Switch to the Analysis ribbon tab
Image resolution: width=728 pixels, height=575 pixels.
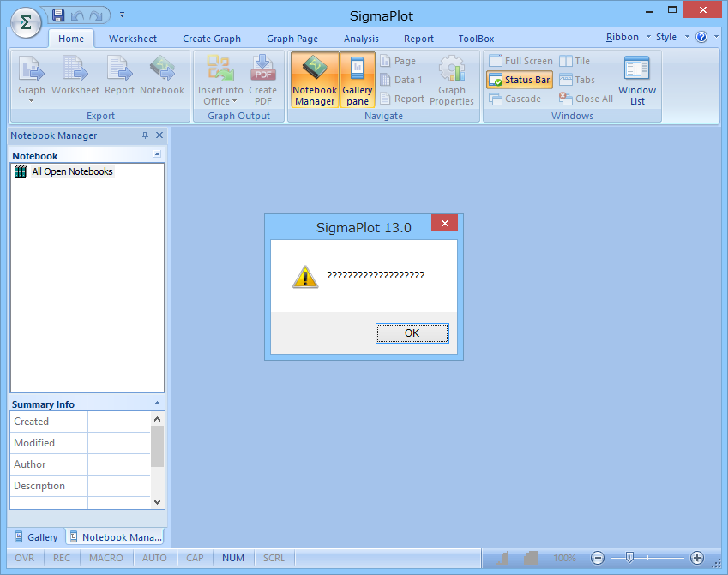coord(361,39)
